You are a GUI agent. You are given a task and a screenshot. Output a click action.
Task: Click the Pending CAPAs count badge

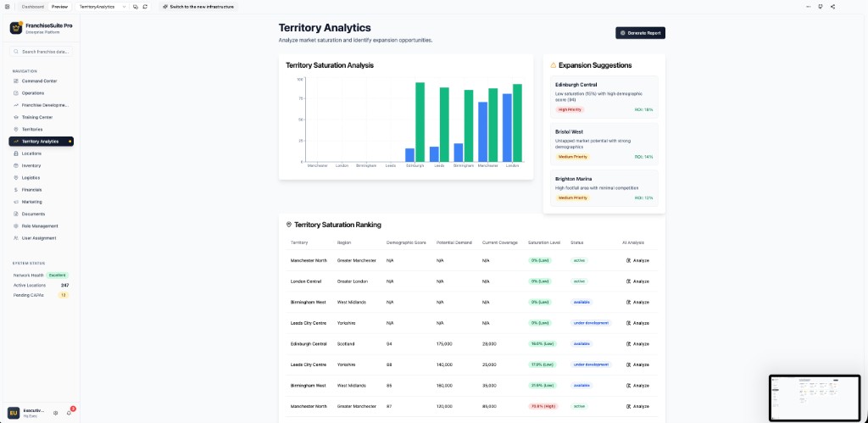pyautogui.click(x=63, y=295)
